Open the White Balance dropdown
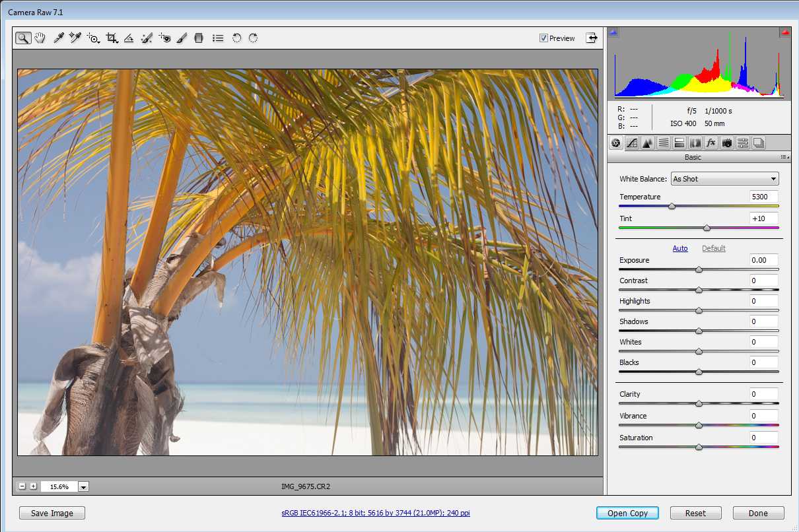This screenshot has width=799, height=532. (x=724, y=179)
